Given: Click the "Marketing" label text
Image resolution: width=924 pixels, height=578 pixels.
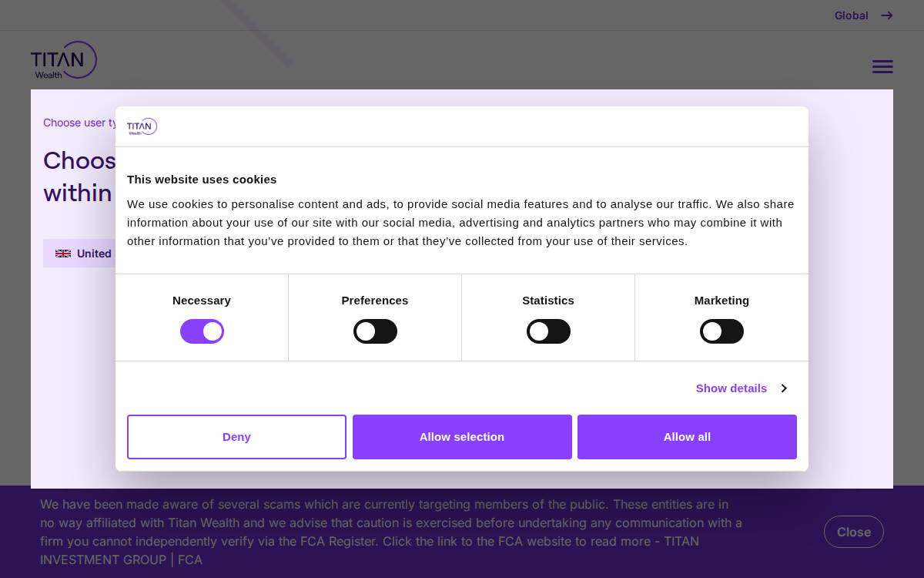Looking at the screenshot, I should coord(721,301).
